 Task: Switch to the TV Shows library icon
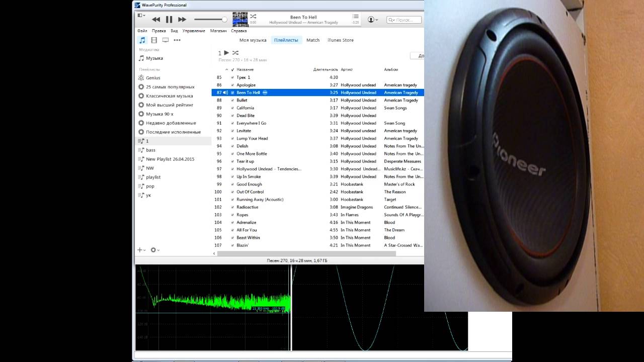[x=165, y=40]
